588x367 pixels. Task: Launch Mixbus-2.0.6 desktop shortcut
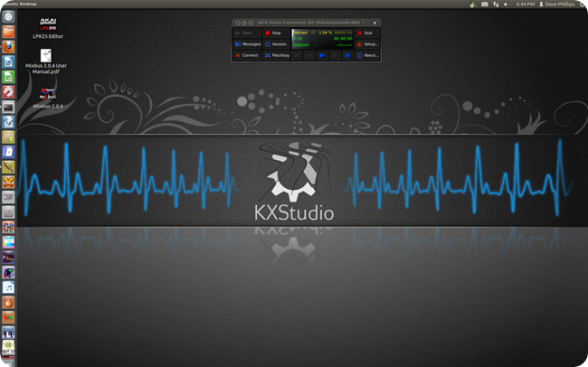coord(48,99)
